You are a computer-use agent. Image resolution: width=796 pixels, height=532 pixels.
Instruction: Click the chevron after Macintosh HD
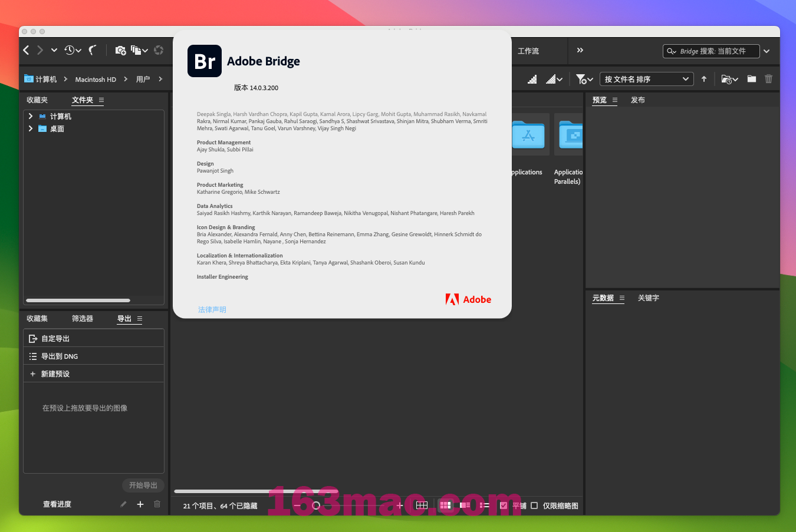[126, 79]
